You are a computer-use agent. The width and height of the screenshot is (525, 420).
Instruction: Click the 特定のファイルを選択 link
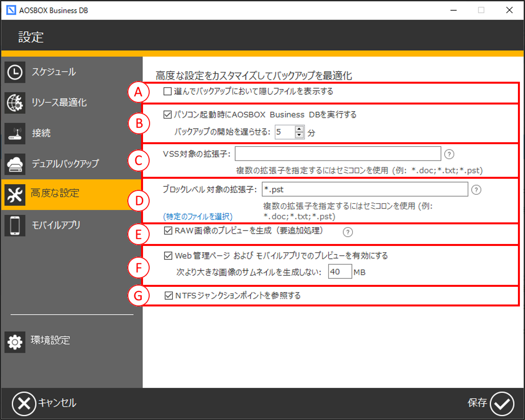(198, 217)
